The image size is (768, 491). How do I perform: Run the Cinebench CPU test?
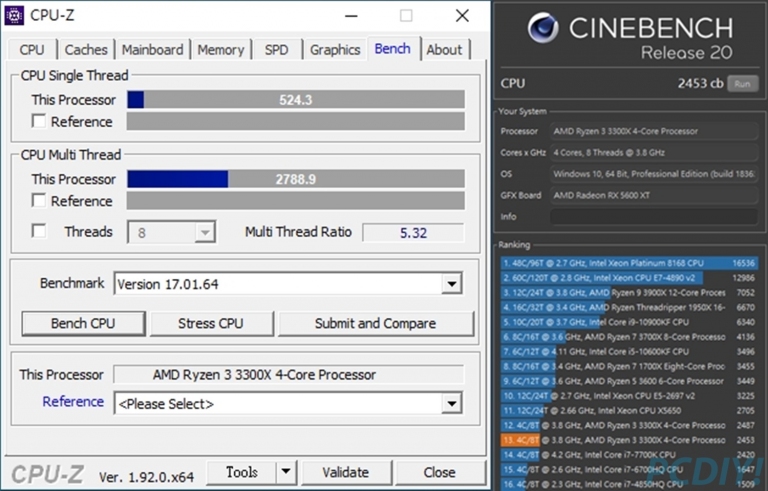[x=742, y=84]
